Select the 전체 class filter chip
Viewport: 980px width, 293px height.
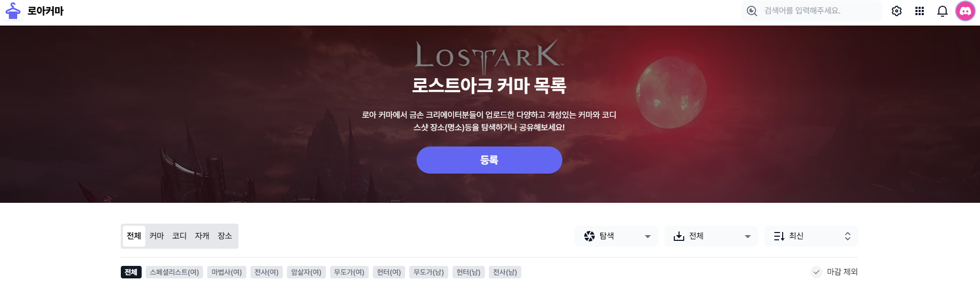tap(131, 272)
